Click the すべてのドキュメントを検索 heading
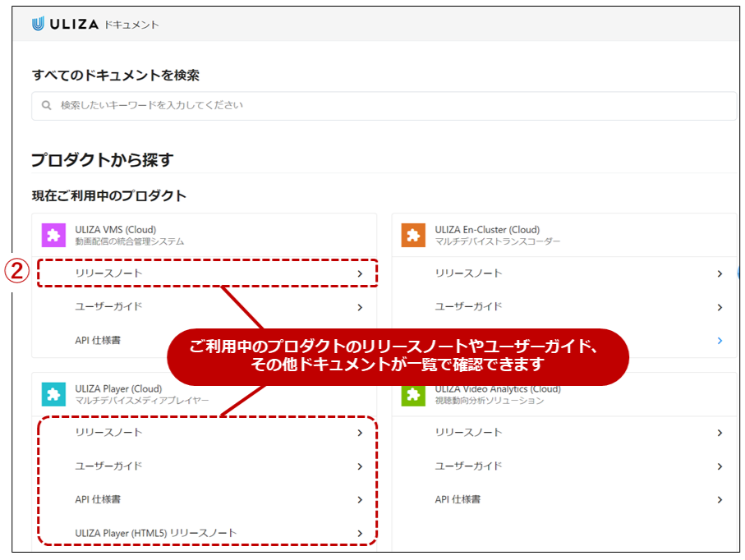Image resolution: width=745 pixels, height=560 pixels. (x=116, y=75)
